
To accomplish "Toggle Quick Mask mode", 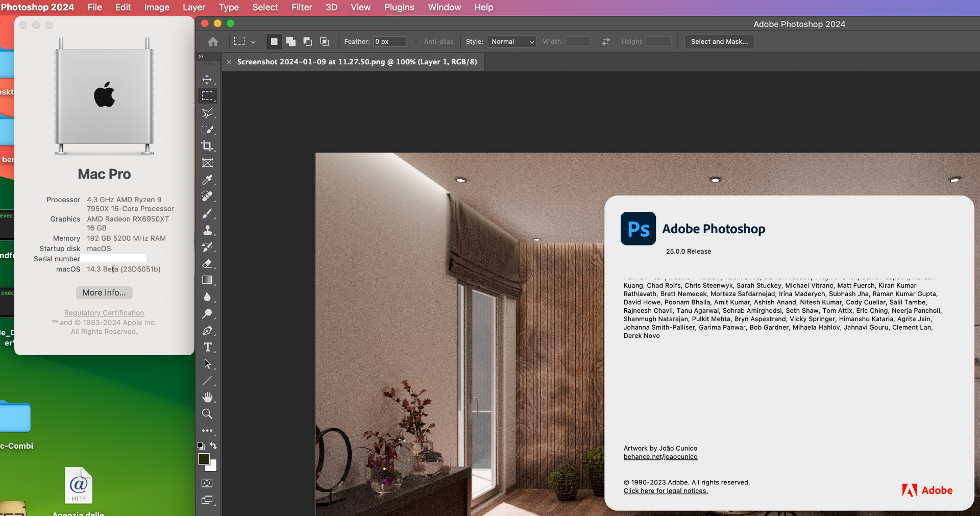I will [x=207, y=483].
